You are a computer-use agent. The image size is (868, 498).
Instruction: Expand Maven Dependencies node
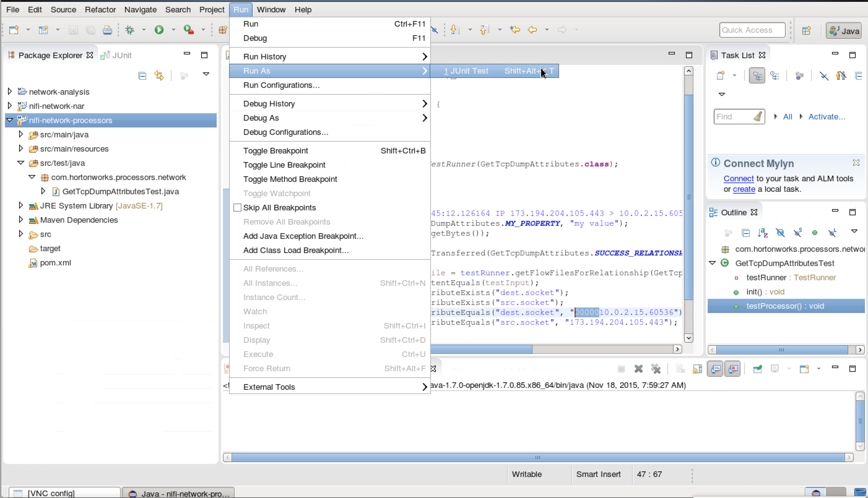pyautogui.click(x=21, y=220)
